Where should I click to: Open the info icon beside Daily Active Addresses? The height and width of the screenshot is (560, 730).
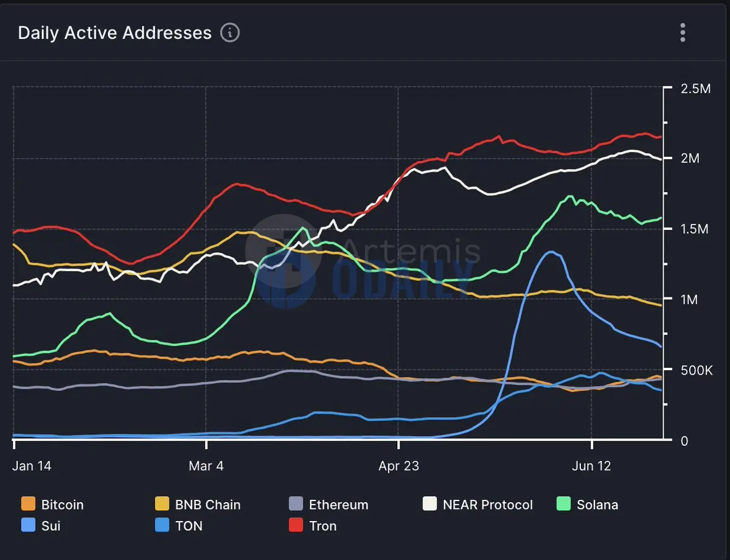click(x=230, y=32)
